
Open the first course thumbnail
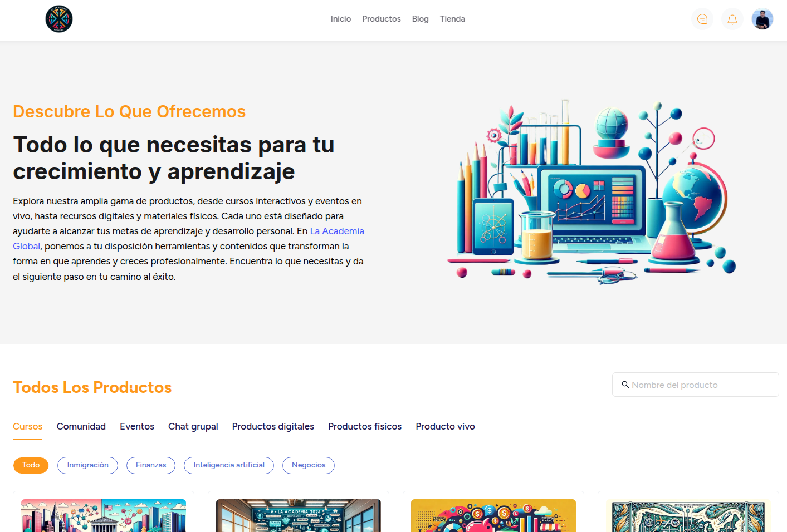tap(103, 516)
